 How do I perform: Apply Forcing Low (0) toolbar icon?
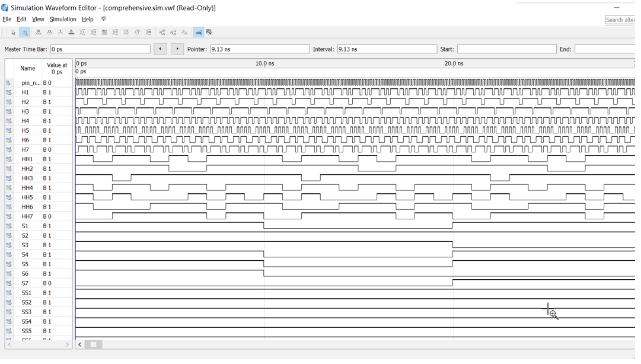(49, 32)
